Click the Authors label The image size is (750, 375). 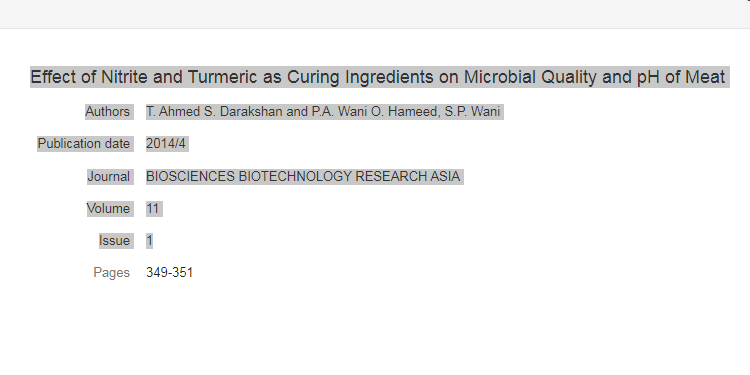[x=107, y=111]
